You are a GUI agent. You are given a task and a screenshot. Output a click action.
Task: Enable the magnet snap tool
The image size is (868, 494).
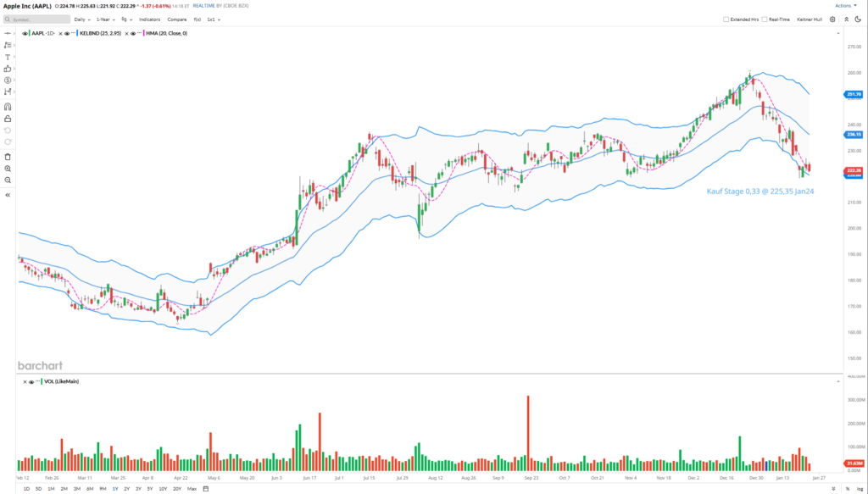click(x=8, y=107)
